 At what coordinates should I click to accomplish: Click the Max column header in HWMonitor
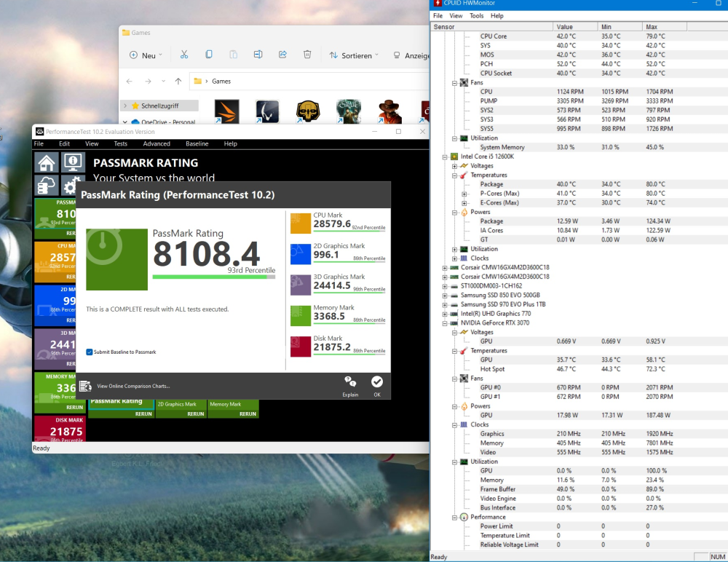coord(652,27)
